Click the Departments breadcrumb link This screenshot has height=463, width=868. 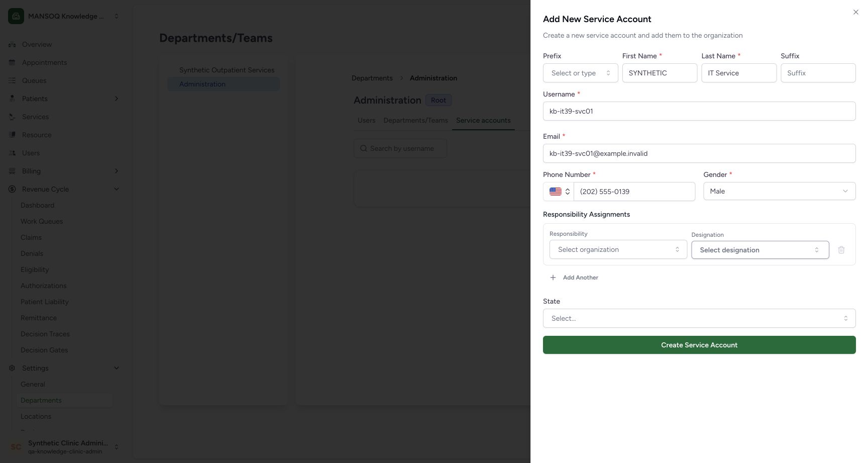pos(372,78)
